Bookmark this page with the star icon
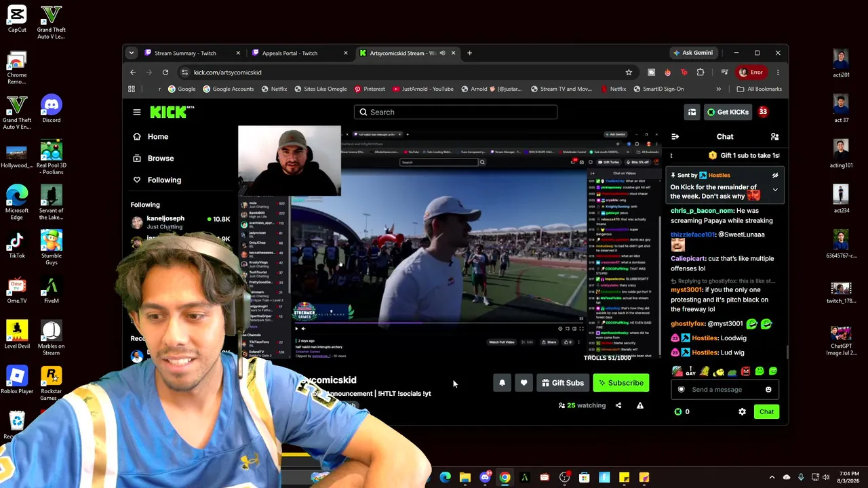This screenshot has height=488, width=868. (629, 73)
